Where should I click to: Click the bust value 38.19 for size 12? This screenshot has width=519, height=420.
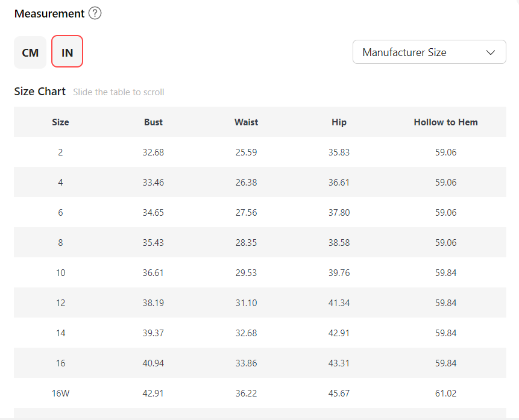[153, 303]
